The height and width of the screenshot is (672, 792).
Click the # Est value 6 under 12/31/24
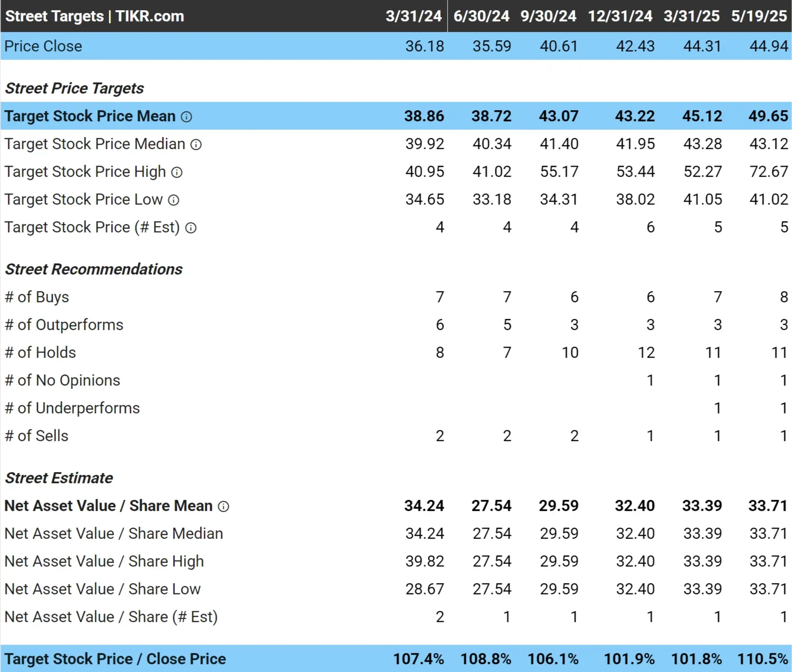coord(650,227)
